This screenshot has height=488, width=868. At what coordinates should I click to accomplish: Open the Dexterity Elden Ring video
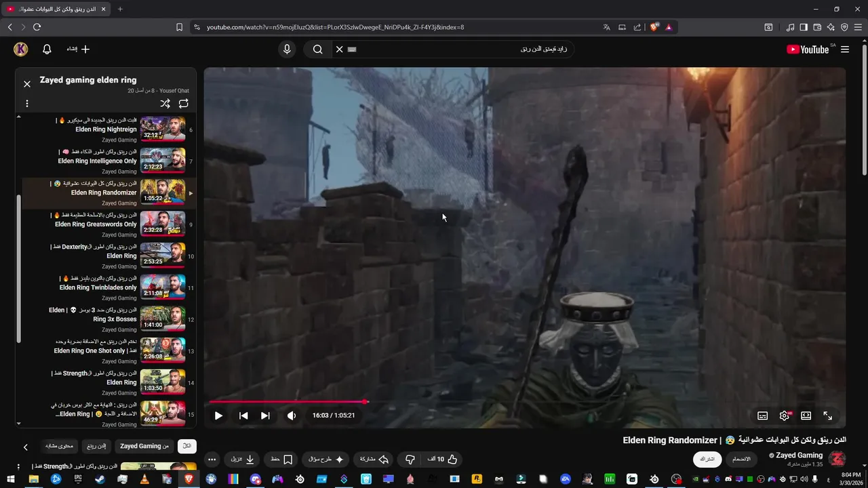pyautogui.click(x=108, y=256)
